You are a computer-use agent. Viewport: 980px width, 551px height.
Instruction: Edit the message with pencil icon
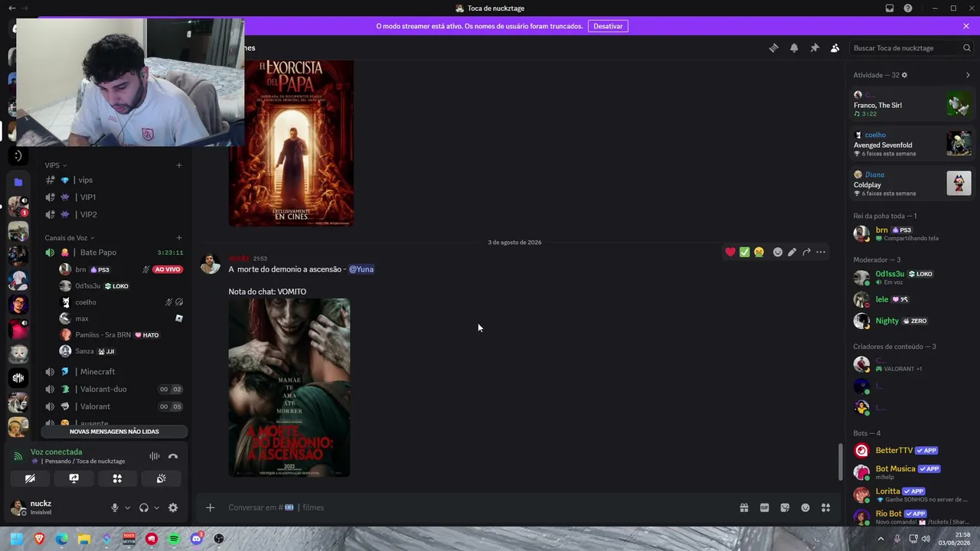click(x=792, y=252)
